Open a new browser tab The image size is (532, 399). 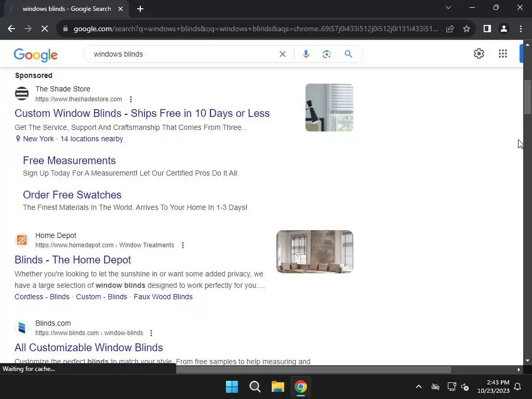(x=140, y=9)
